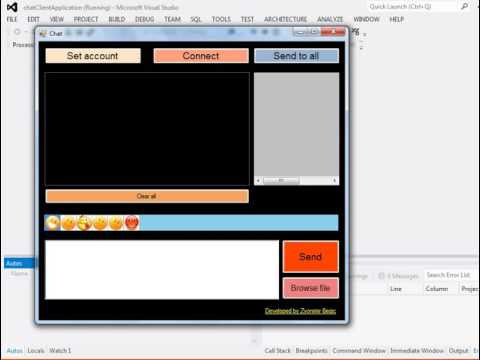Switch to the Call Stack tab

click(x=278, y=351)
